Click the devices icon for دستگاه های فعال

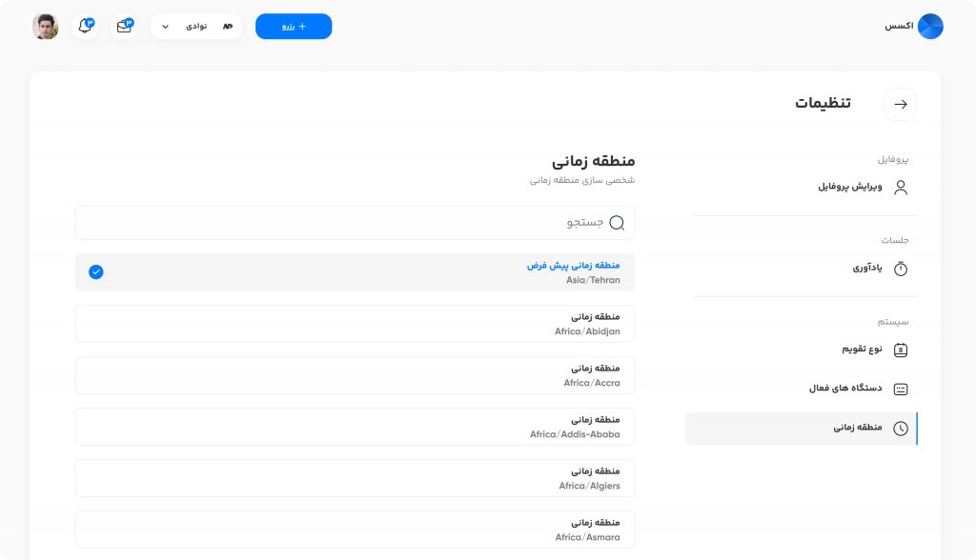coord(900,389)
